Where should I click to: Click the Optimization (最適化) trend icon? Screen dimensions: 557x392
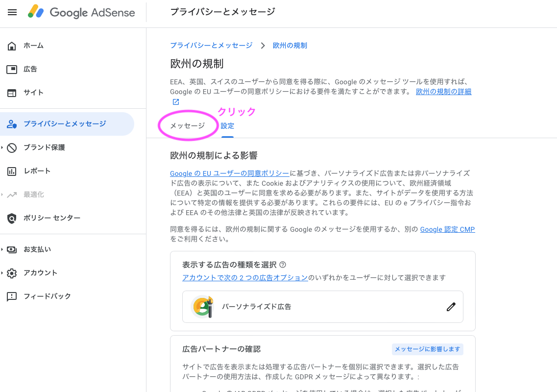12,195
